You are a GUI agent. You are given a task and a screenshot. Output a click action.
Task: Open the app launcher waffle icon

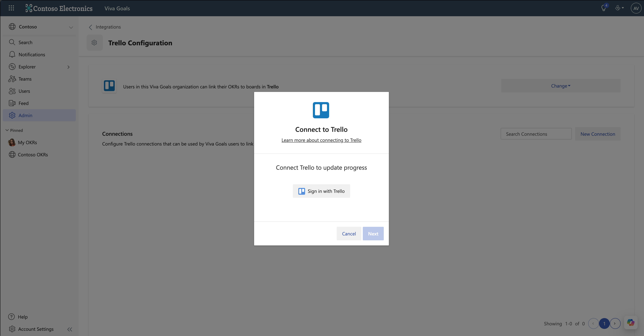(11, 8)
